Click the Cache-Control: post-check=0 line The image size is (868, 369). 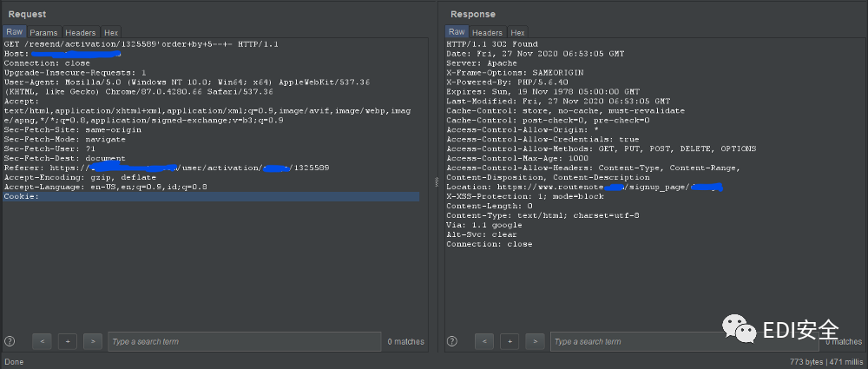[x=548, y=120]
